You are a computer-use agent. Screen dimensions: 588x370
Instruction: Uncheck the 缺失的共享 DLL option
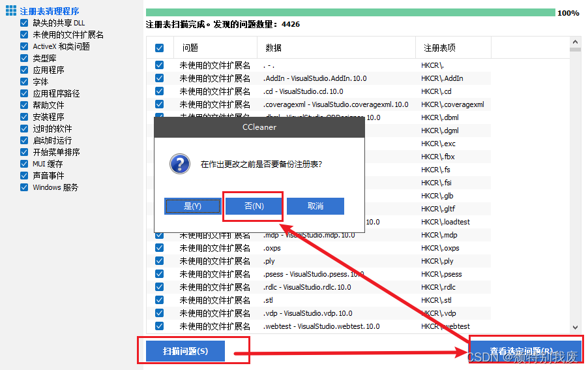[24, 23]
